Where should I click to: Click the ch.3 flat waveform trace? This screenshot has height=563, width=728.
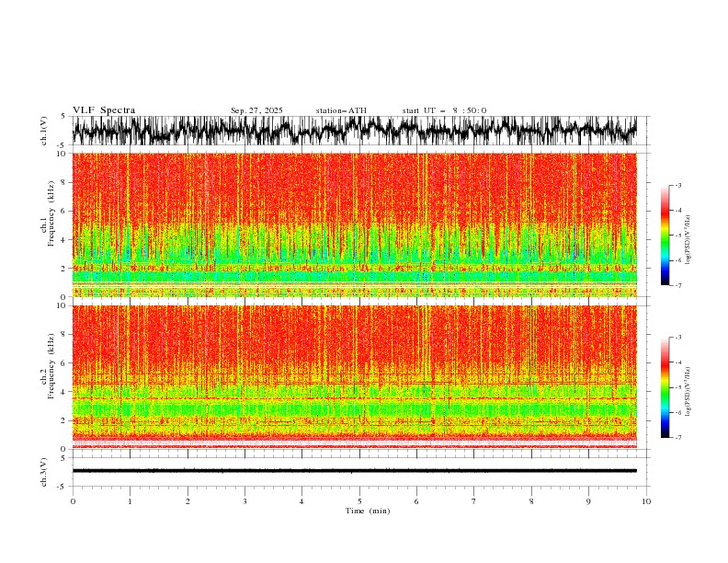[355, 471]
